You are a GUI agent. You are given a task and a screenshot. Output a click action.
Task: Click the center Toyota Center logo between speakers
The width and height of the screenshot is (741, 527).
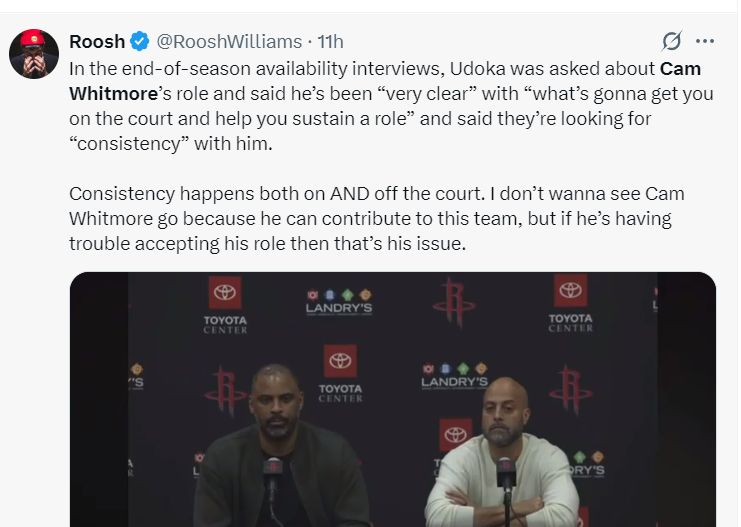pos(340,373)
